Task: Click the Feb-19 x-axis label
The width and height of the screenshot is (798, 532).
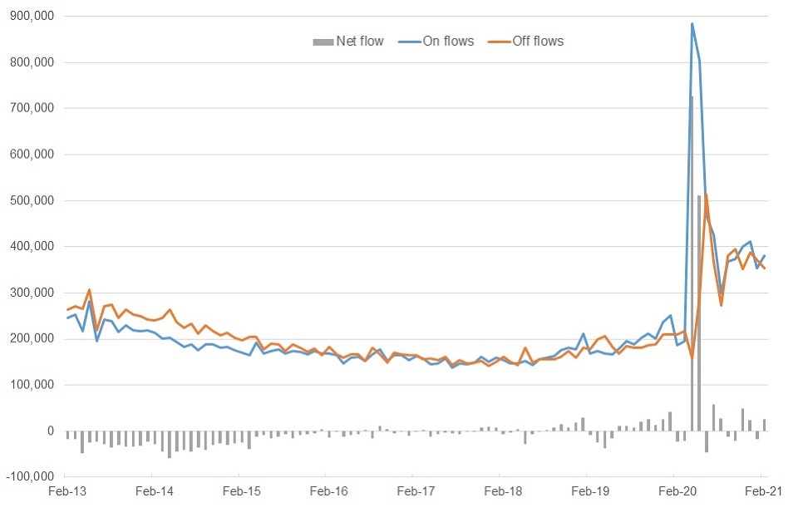Action: (x=590, y=492)
